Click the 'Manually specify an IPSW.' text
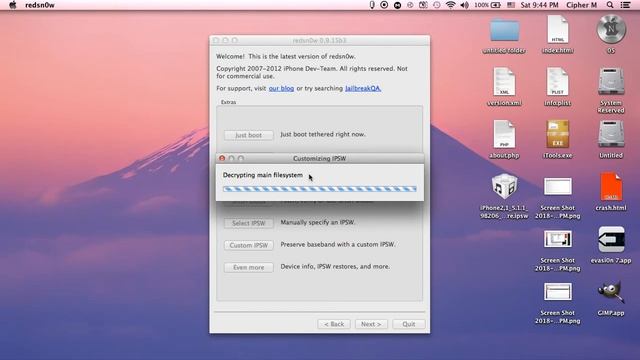The height and width of the screenshot is (360, 640). tap(318, 222)
